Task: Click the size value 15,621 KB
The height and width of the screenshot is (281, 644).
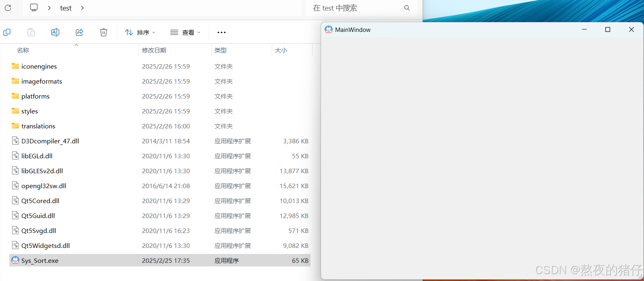Action: pyautogui.click(x=294, y=186)
